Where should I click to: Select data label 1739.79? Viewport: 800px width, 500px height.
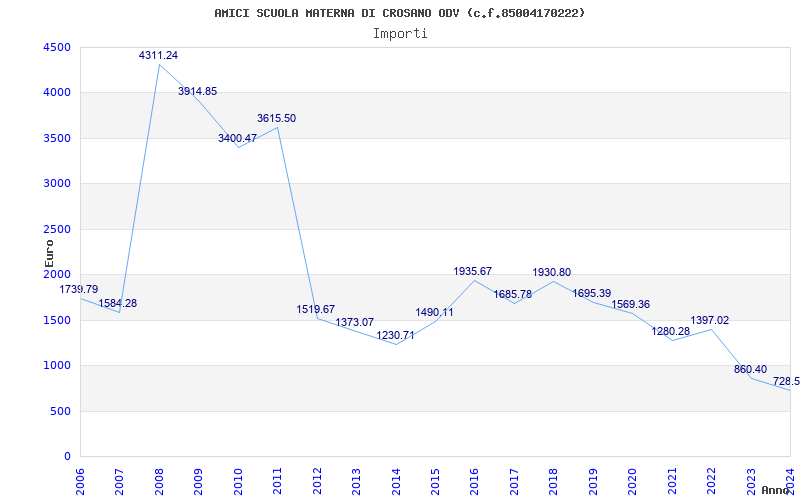tap(79, 289)
